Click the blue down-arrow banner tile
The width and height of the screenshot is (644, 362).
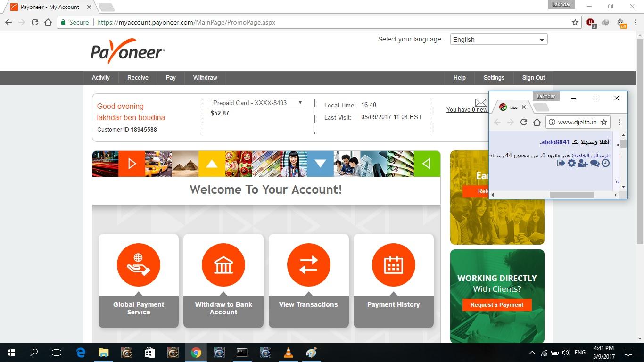[x=320, y=164]
